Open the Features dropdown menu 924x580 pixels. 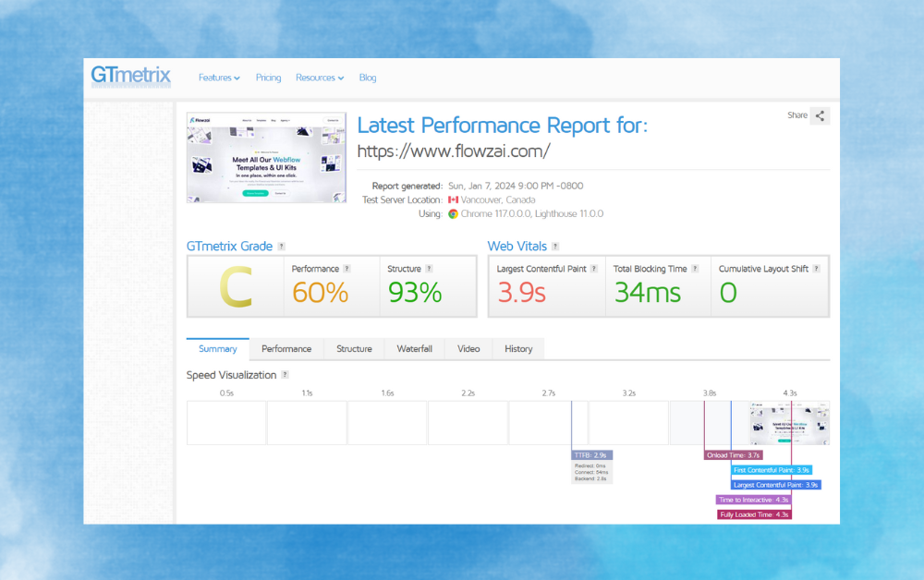click(219, 78)
